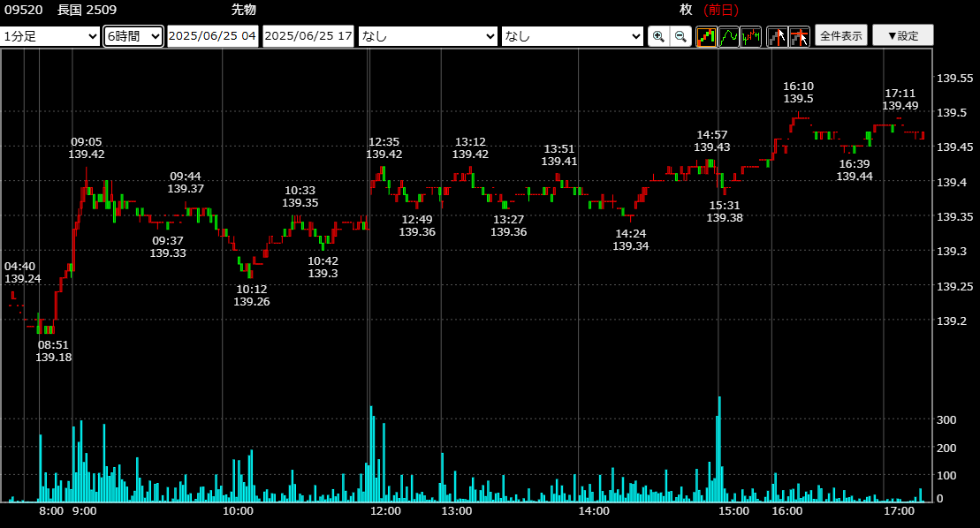Click the 14:57 label 139.43

pos(712,140)
